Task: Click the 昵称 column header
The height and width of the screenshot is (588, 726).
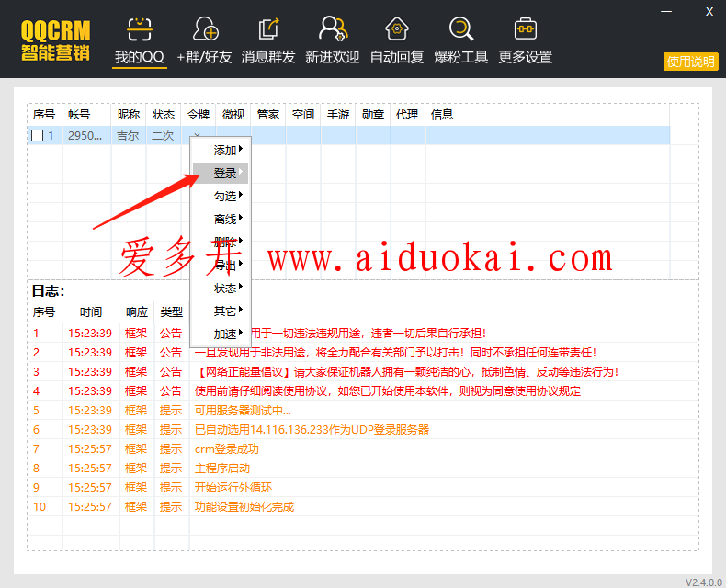Action: tap(129, 114)
